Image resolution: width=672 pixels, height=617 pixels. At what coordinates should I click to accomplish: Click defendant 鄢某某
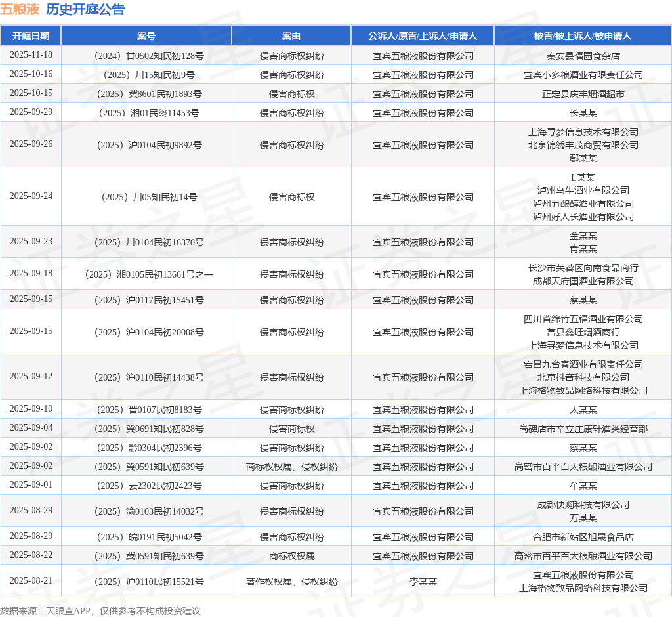point(583,158)
